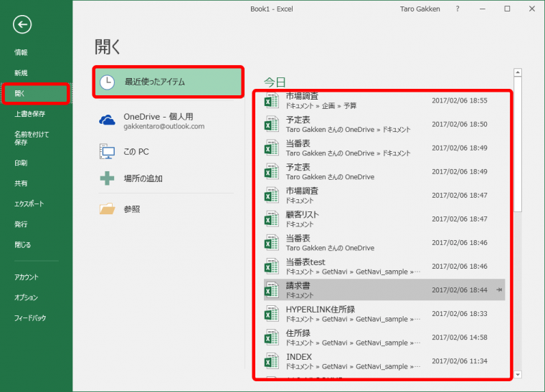
Task: Select 新規 in the sidebar
Action: [21, 73]
